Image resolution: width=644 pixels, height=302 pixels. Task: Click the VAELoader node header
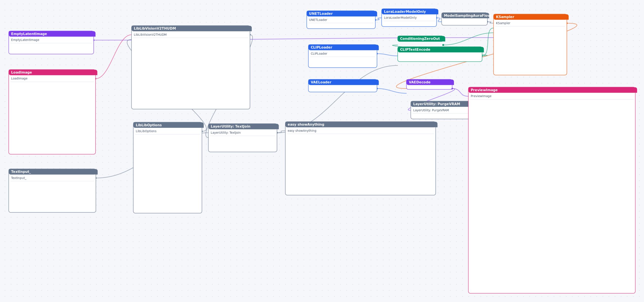[x=344, y=82]
